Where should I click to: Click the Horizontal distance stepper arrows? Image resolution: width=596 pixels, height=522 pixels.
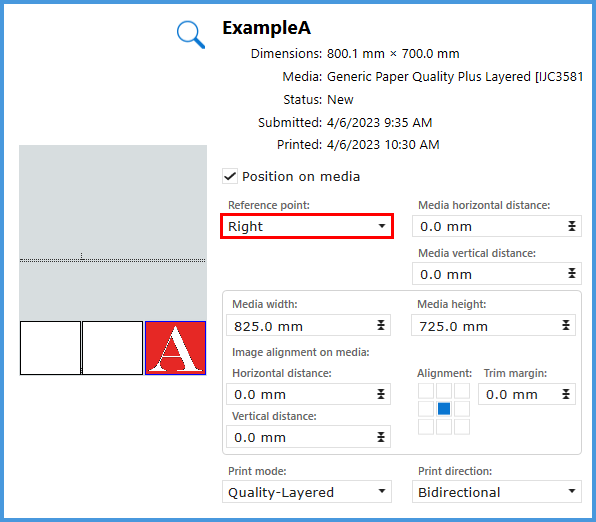click(381, 394)
